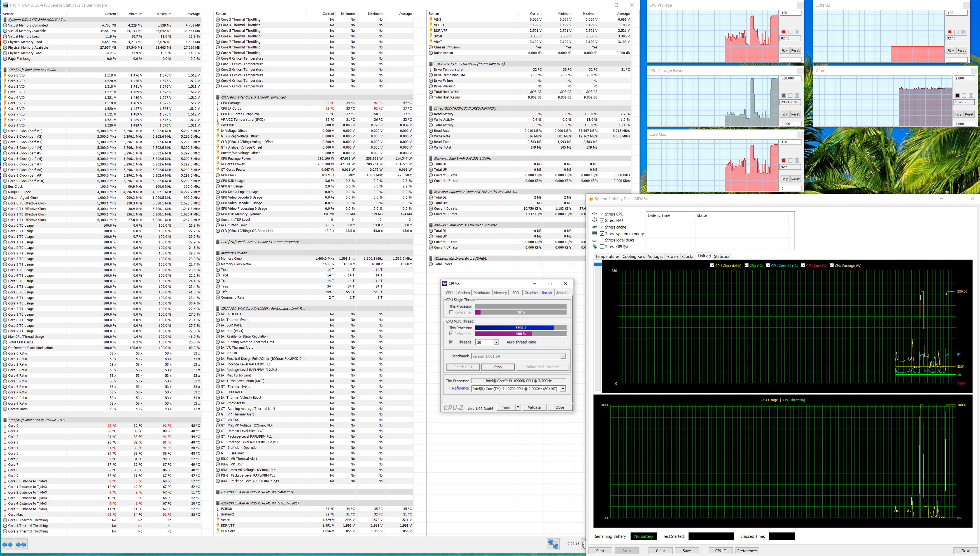Uncheck the Stress FPU checkbox
980x556 pixels.
(602, 220)
